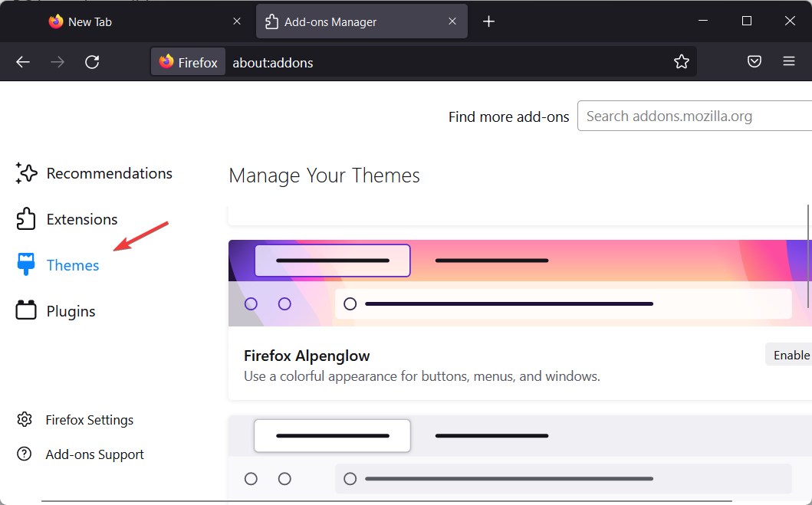Click the Find more add-ons label
This screenshot has height=505, width=812.
(508, 117)
